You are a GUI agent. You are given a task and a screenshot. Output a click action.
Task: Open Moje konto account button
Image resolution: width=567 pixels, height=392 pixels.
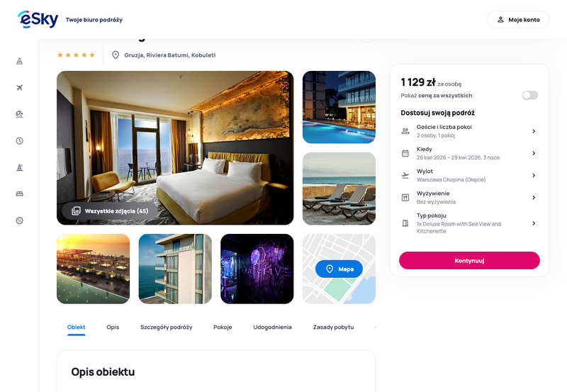click(x=518, y=20)
